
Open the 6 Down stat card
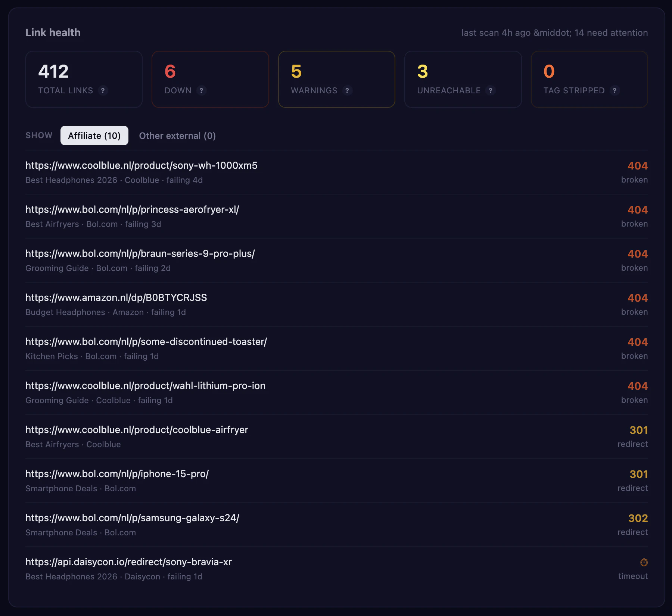click(210, 79)
